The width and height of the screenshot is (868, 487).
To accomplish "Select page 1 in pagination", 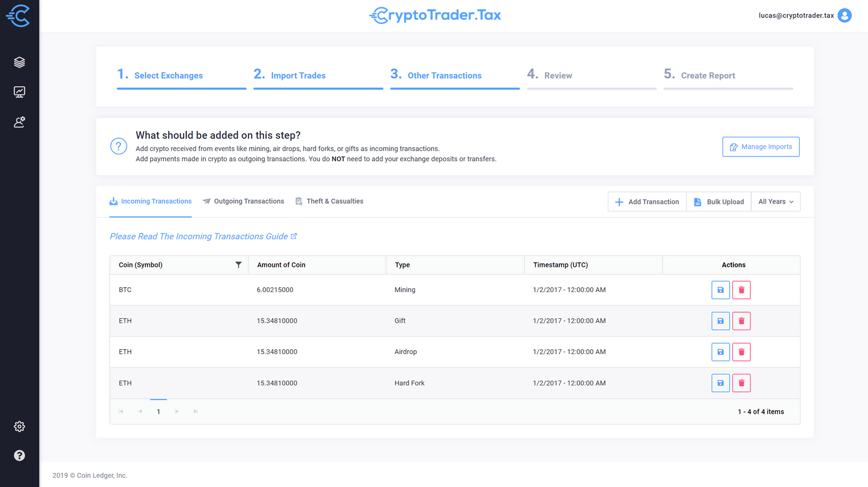I will 158,412.
